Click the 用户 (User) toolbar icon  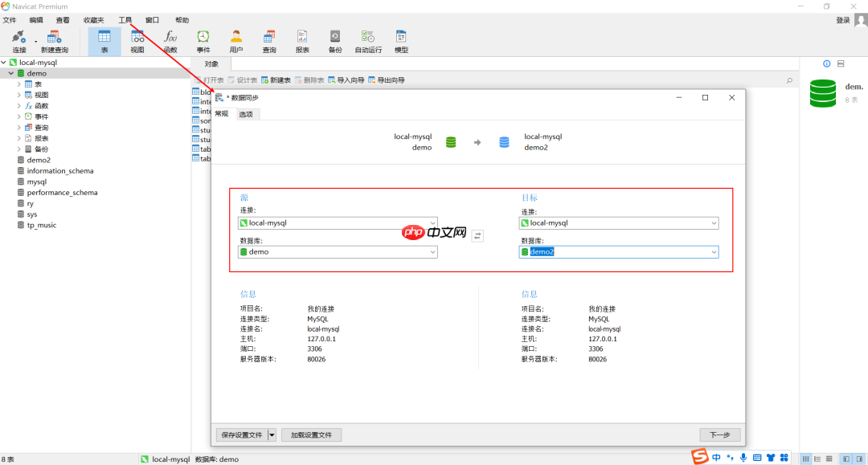pyautogui.click(x=236, y=40)
